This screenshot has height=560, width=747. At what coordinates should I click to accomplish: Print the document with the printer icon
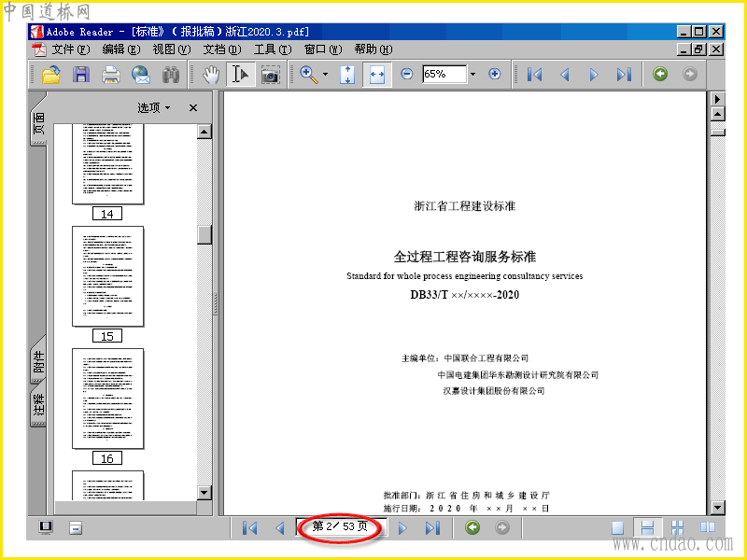coord(110,75)
